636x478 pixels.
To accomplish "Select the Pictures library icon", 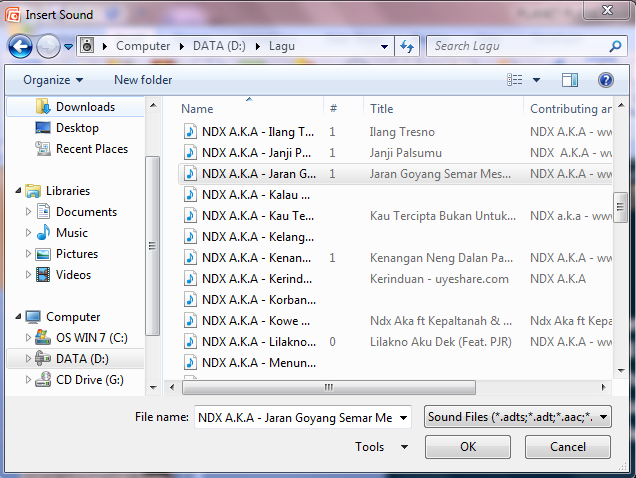I will tap(43, 254).
